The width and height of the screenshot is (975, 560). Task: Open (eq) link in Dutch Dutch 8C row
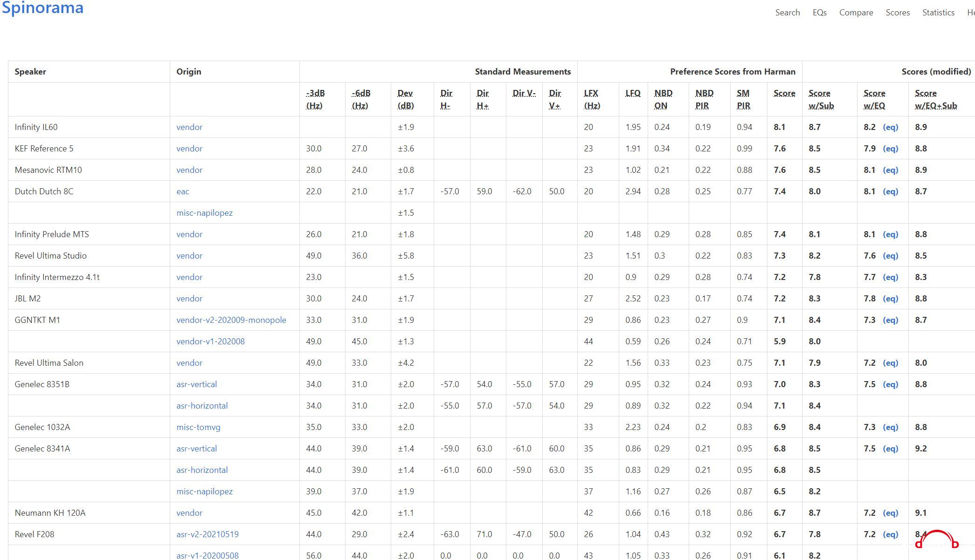click(890, 191)
